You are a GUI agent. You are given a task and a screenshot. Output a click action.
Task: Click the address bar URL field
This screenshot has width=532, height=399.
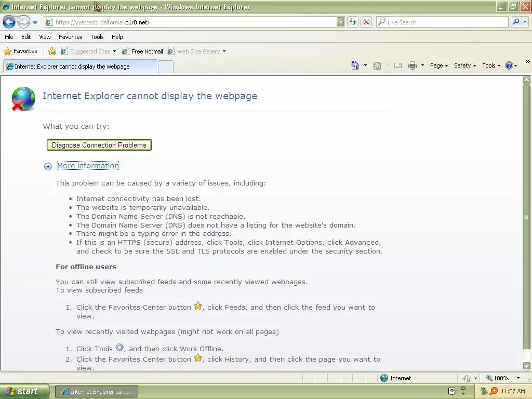[191, 22]
